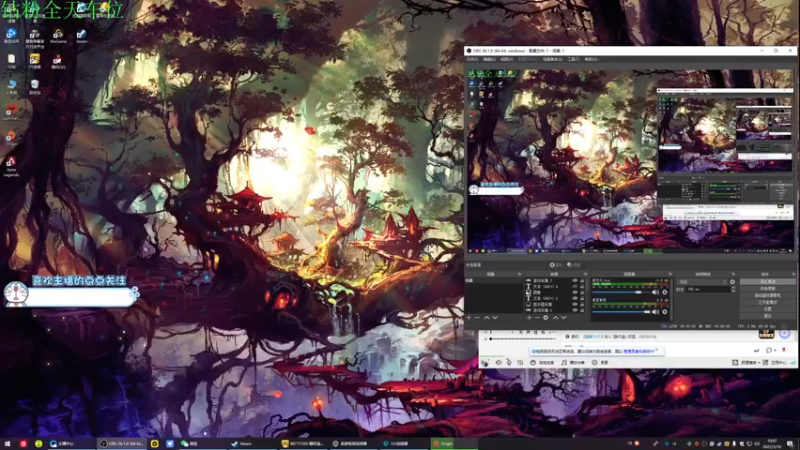
Task: Click Start Virtual Camera button
Action: pos(768,295)
